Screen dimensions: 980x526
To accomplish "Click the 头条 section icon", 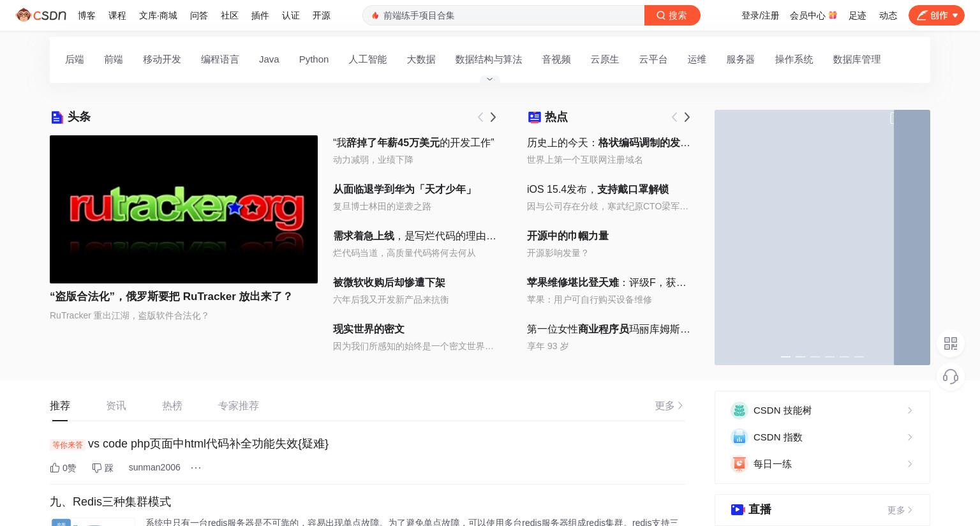I will 57,117.
